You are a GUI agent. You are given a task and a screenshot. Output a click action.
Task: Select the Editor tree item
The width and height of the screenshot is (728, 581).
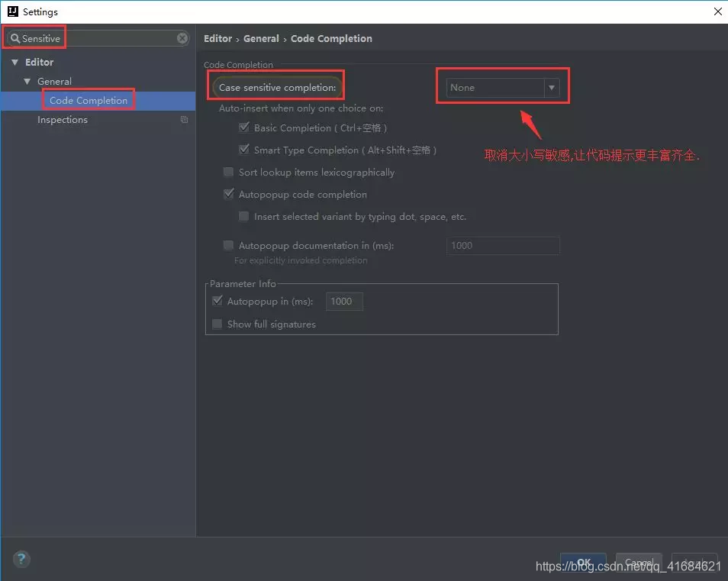coord(39,63)
